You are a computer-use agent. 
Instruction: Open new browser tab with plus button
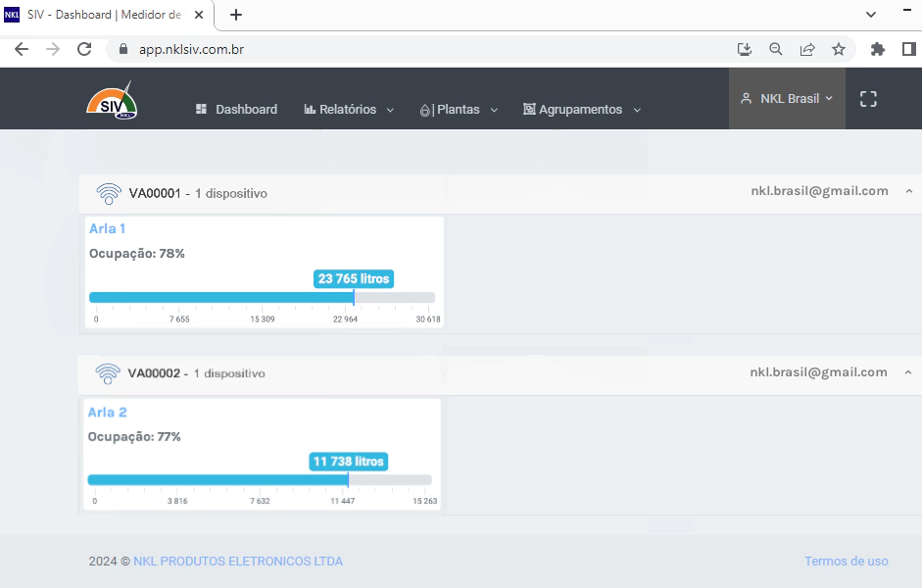pos(236,15)
